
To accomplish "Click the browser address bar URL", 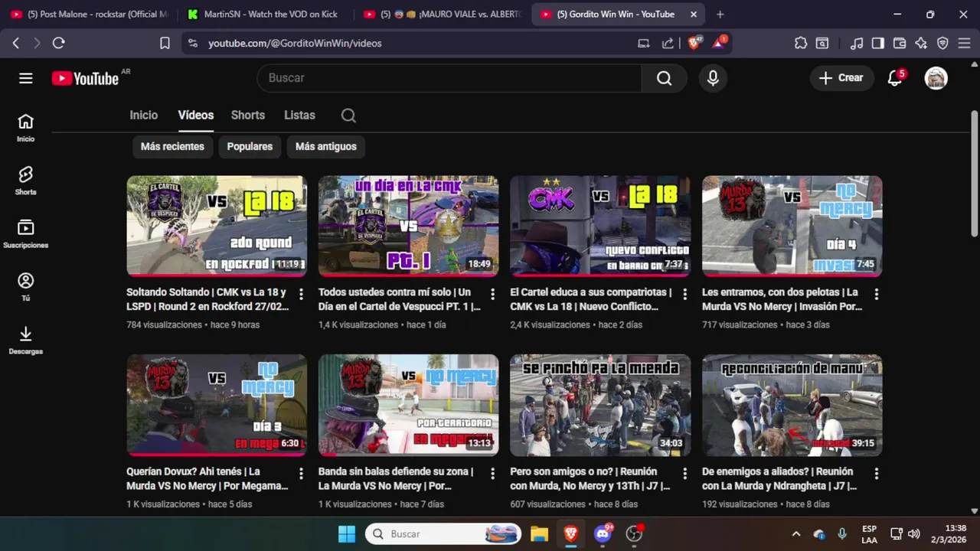I will (x=295, y=43).
